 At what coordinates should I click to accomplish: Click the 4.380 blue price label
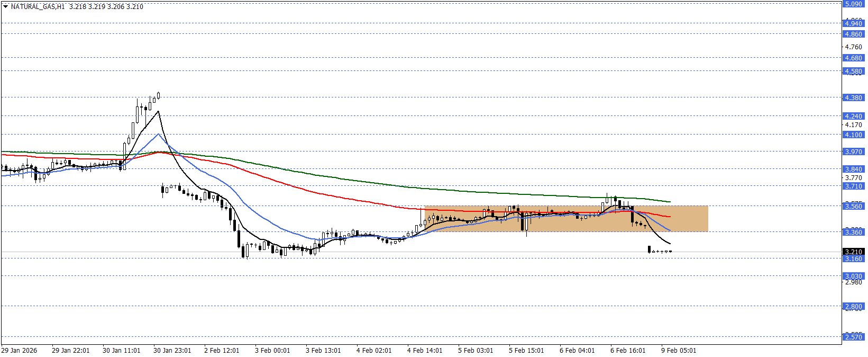point(853,97)
